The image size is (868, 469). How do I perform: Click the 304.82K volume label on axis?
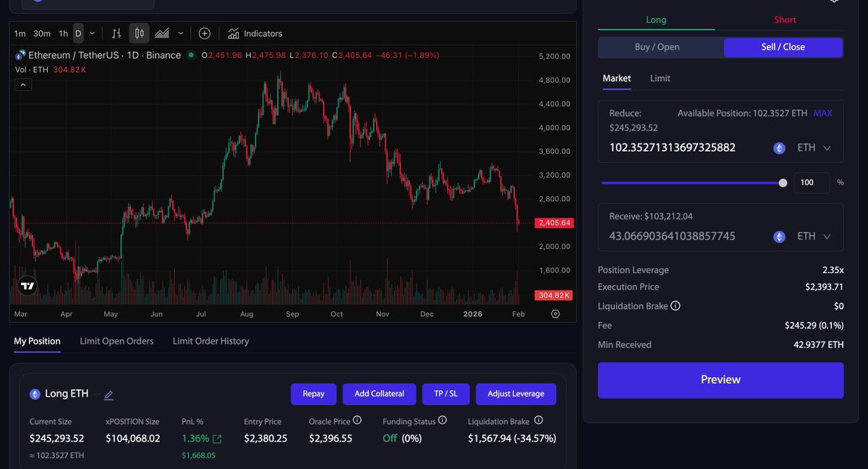[x=555, y=295]
